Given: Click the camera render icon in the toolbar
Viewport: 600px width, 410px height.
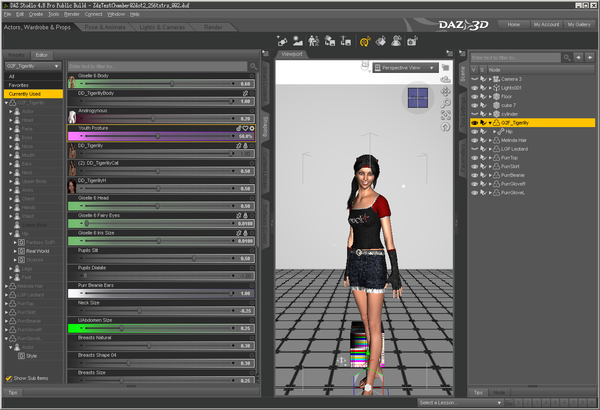Looking at the screenshot, I should [412, 41].
